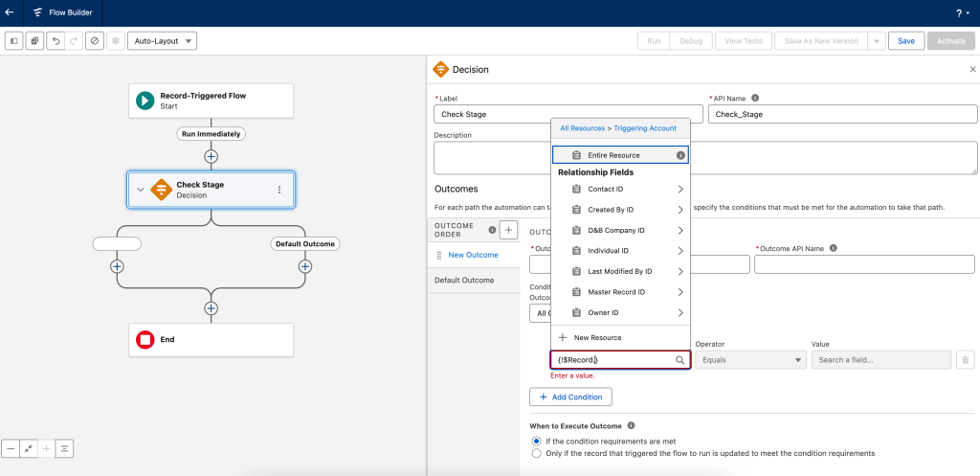Click into the Description text area
Screen dimensions: 980x476
tap(705, 158)
